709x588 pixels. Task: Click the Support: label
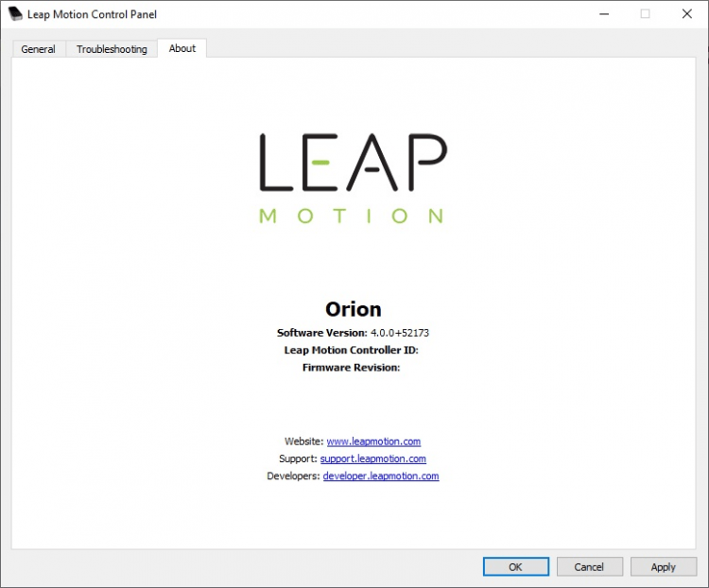pyautogui.click(x=298, y=458)
